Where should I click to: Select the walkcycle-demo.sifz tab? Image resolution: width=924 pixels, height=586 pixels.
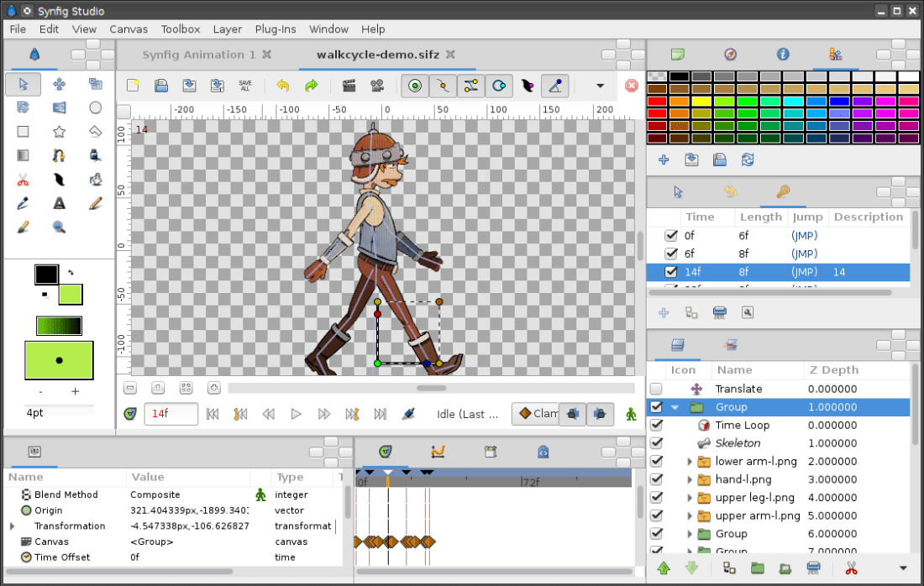[378, 55]
